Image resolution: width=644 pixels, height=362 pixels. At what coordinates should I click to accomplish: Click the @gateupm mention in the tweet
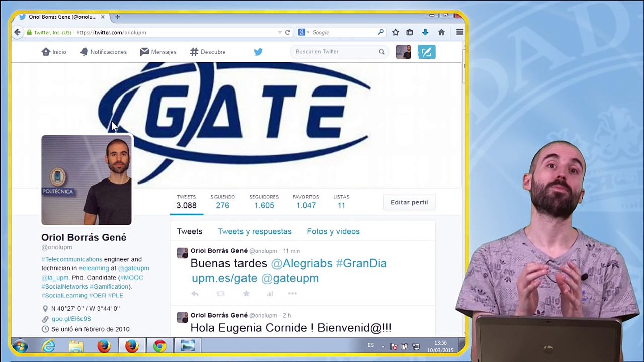[x=290, y=278]
